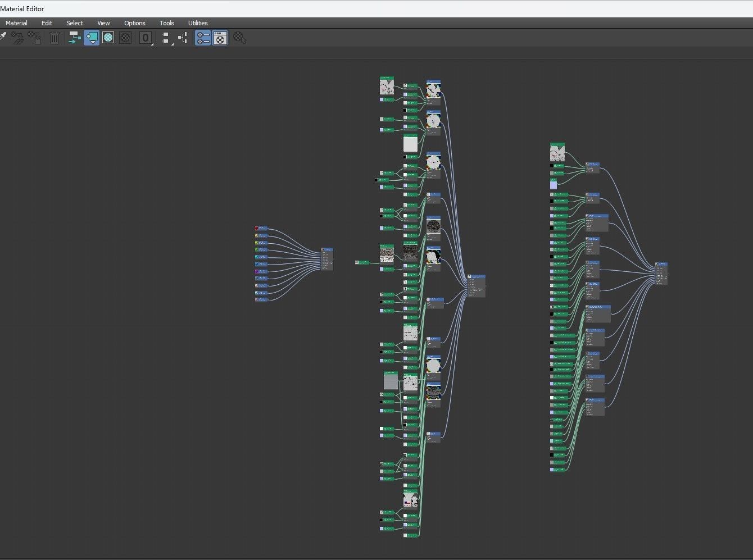Delete selected nodes with trash icon

54,38
